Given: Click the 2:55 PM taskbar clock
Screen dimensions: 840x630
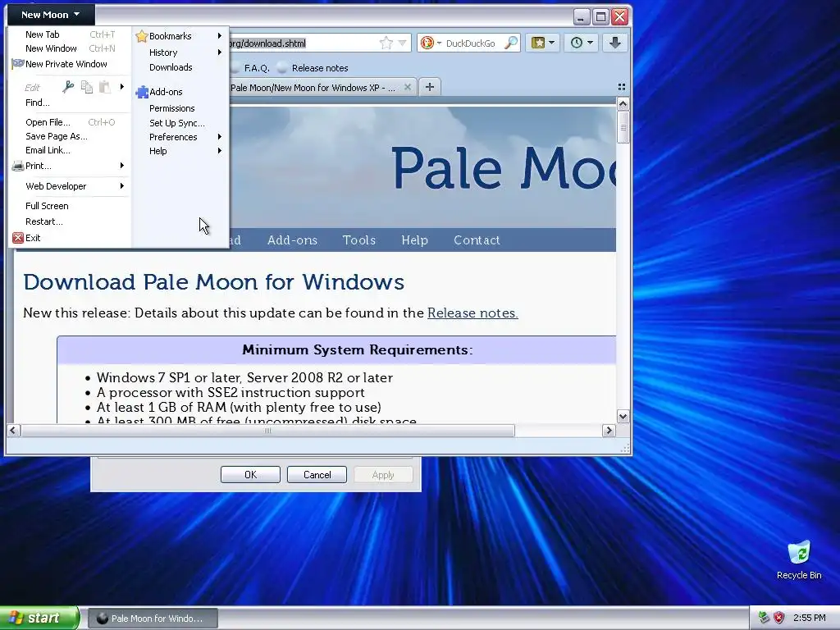Looking at the screenshot, I should [x=809, y=618].
